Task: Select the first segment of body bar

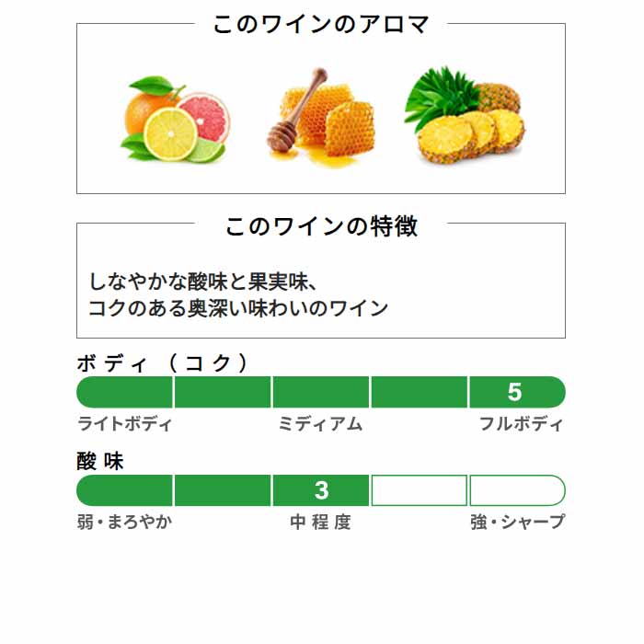Action: click(x=124, y=392)
